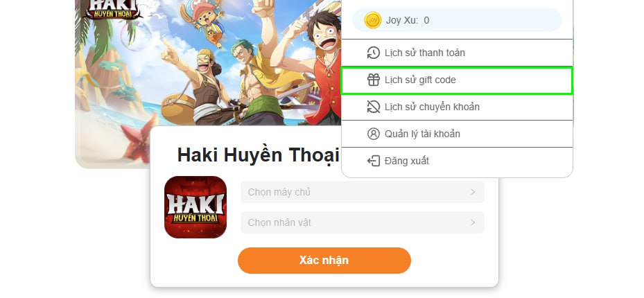This screenshot has height=298, width=644.
Task: Go to the Quản lý tài khoản menu entry
Action: pos(457,134)
